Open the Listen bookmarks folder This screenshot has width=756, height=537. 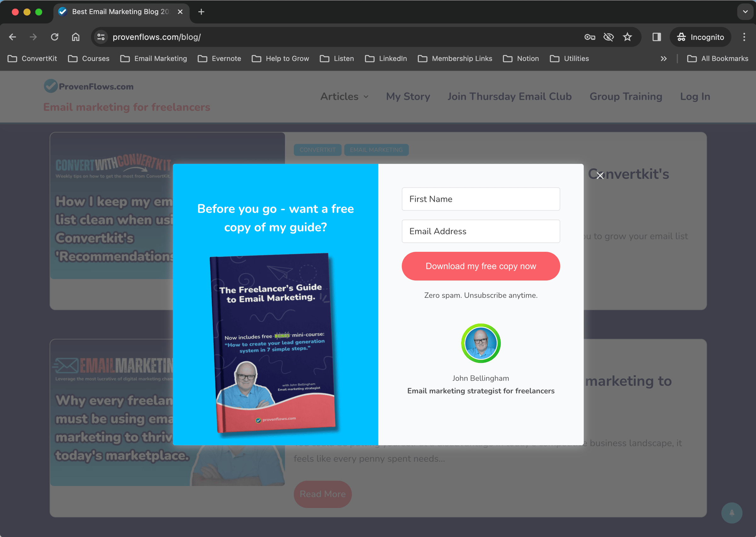337,59
